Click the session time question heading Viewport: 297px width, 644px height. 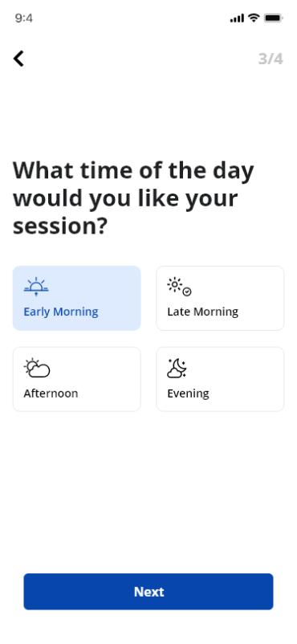133,198
